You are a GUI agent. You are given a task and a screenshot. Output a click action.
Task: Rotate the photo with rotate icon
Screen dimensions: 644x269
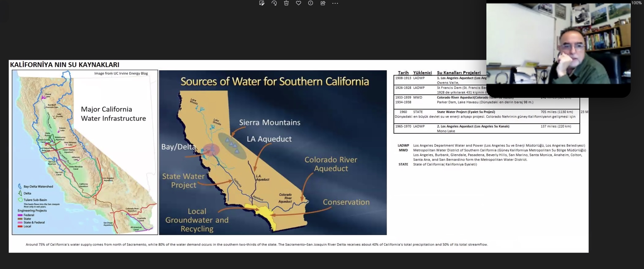tap(274, 3)
